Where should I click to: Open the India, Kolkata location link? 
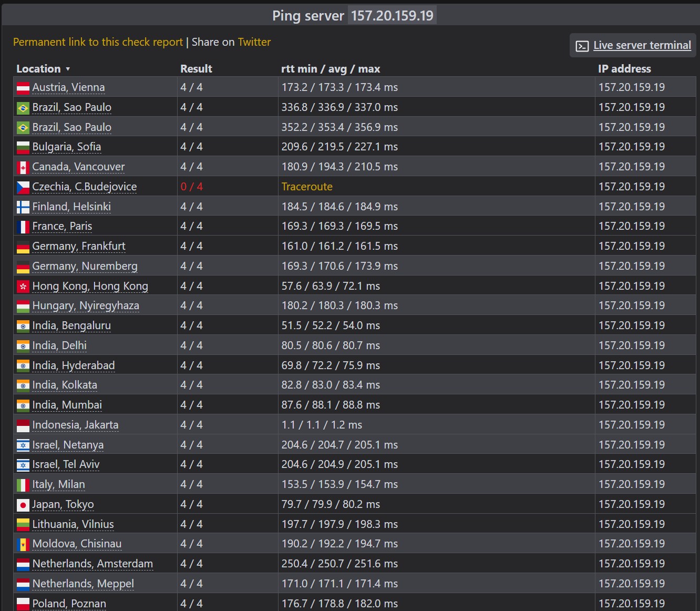(x=65, y=385)
